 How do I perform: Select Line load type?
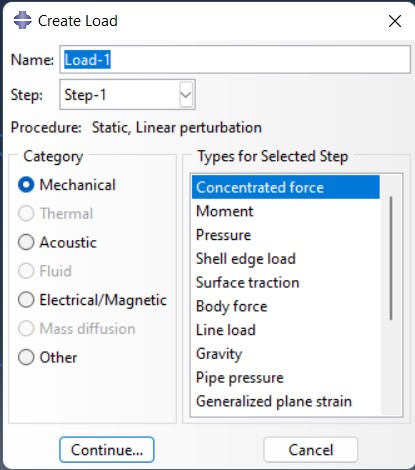click(x=286, y=330)
